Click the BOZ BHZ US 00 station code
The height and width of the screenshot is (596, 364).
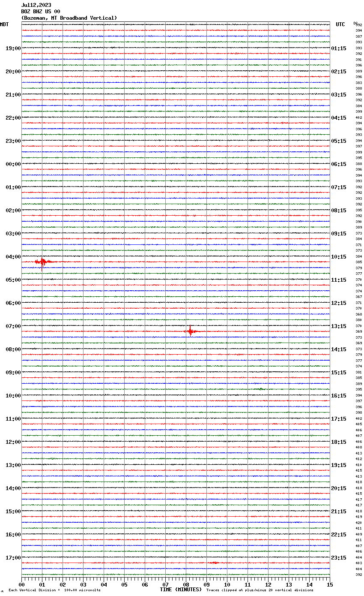(x=41, y=12)
